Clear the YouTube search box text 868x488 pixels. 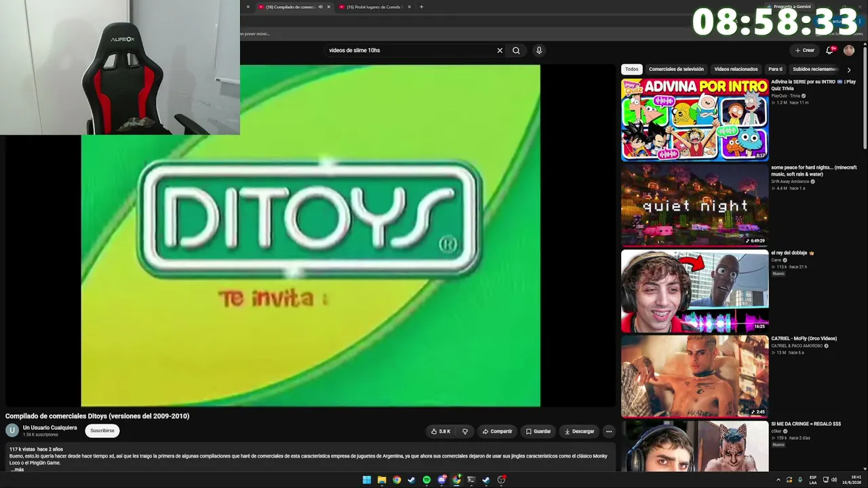(500, 50)
